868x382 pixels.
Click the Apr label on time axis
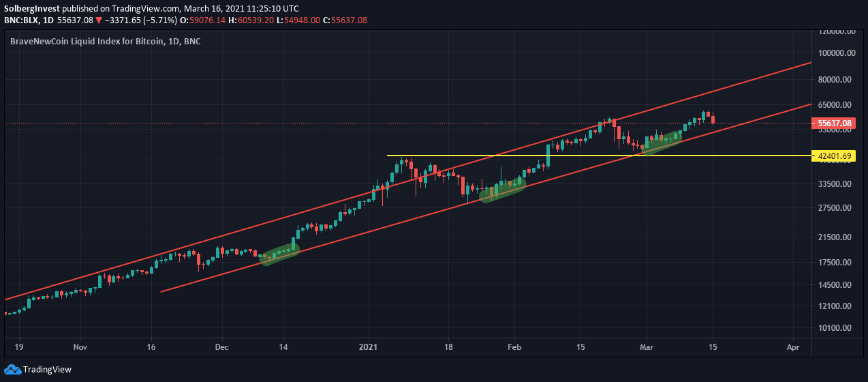pos(792,347)
